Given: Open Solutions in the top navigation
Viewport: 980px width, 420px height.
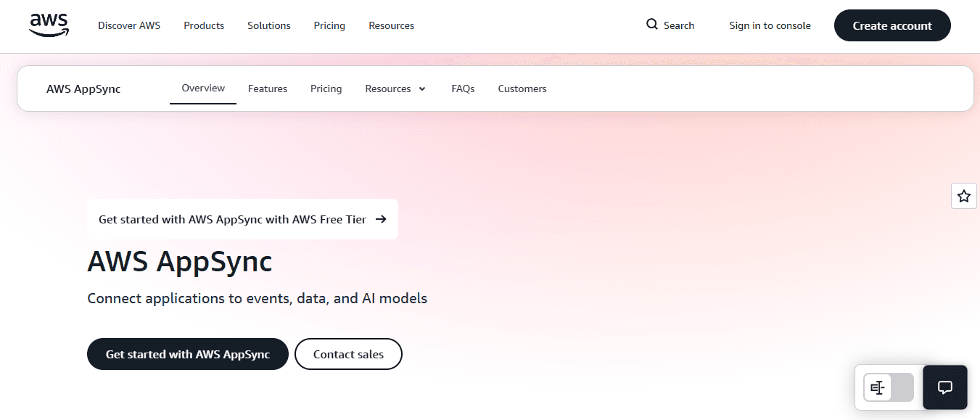Looking at the screenshot, I should click(x=268, y=25).
